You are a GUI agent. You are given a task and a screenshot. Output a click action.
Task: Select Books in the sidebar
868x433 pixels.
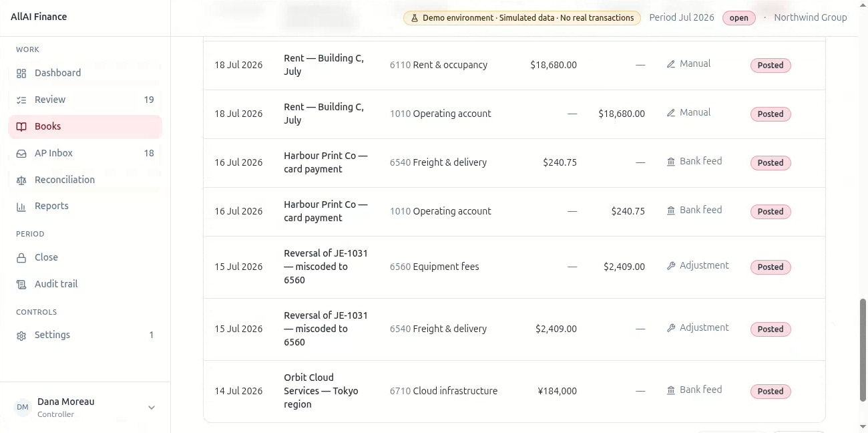click(85, 126)
